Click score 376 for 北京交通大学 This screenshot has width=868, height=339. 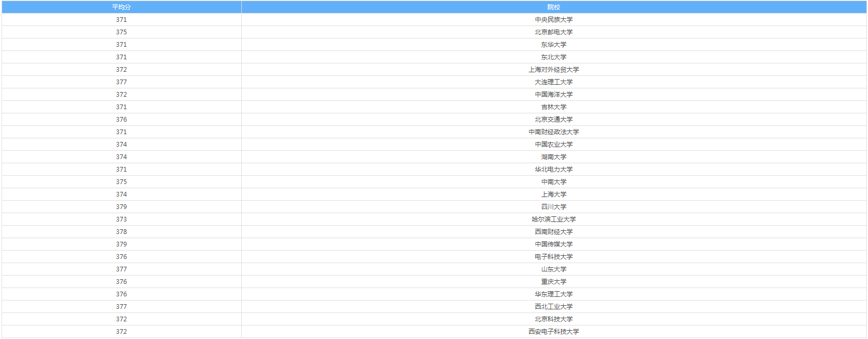[122, 120]
